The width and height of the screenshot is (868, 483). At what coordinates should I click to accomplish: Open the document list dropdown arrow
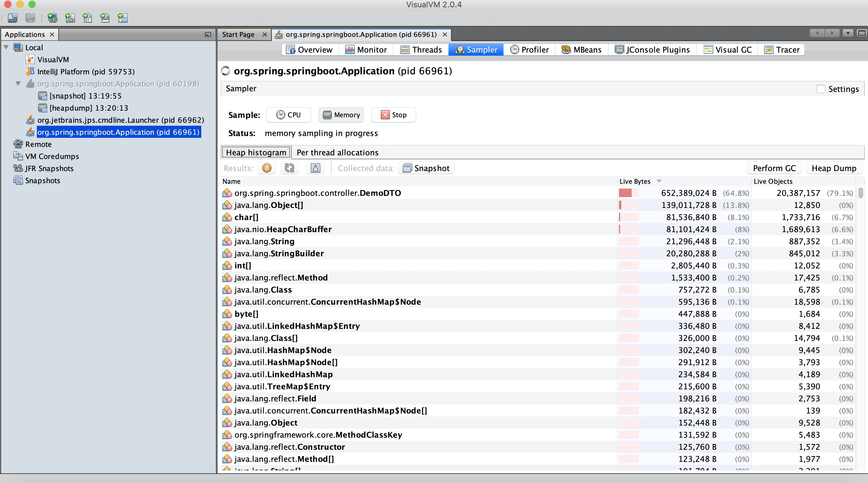(848, 33)
